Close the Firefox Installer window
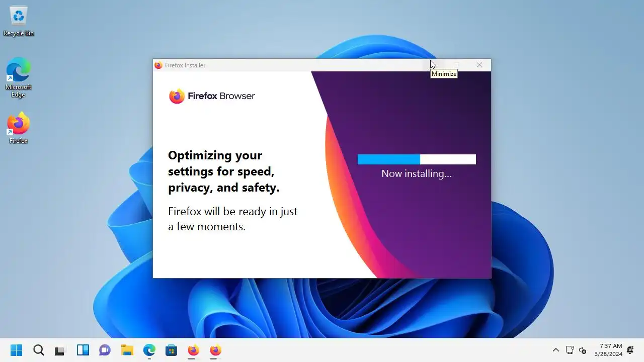Viewport: 644px width, 362px height. point(479,65)
